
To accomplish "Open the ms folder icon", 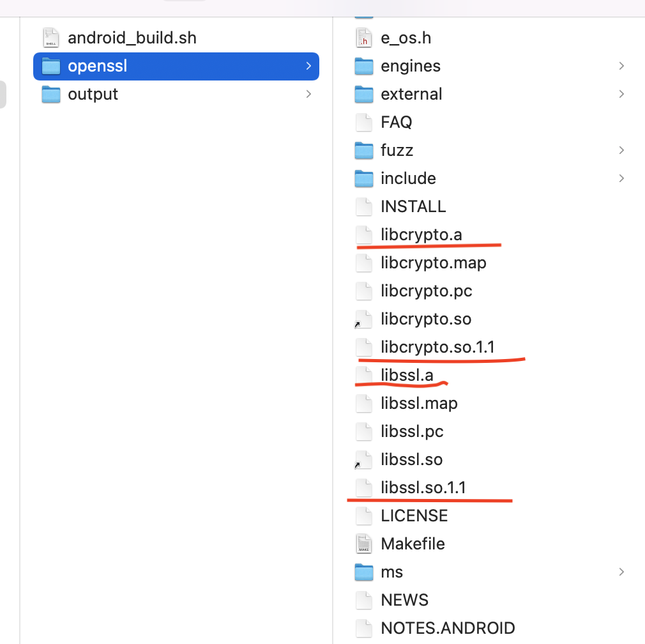I will [363, 572].
